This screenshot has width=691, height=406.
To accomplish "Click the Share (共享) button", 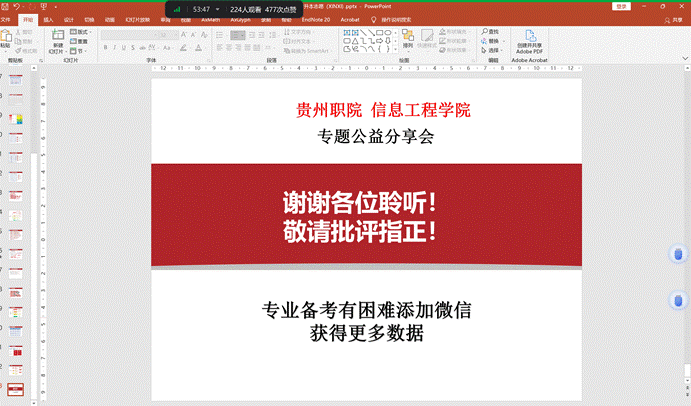I will coord(674,19).
